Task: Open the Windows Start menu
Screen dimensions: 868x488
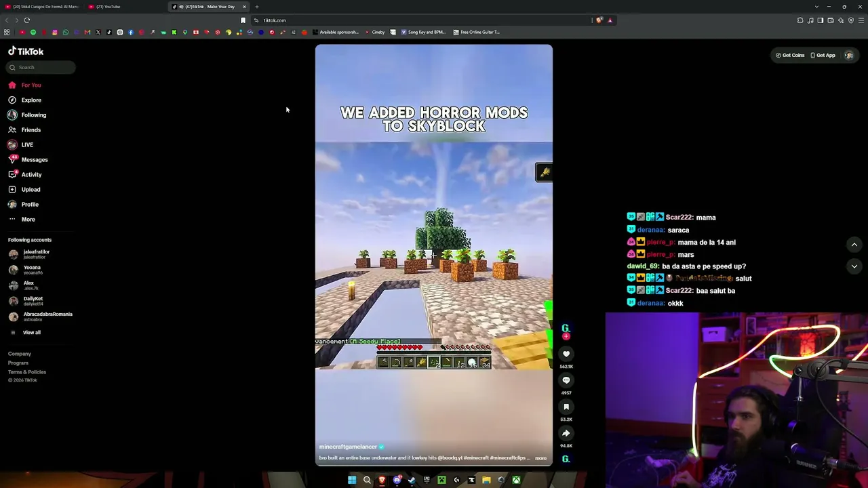Action: 352,481
